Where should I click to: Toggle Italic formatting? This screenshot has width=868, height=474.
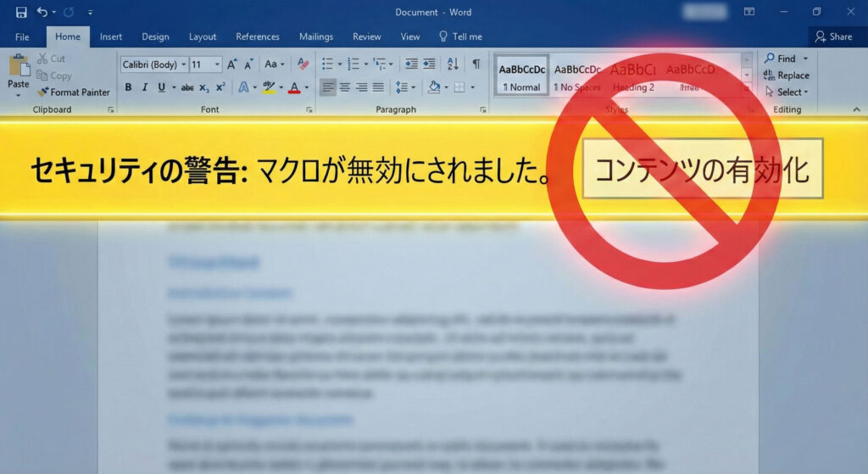pyautogui.click(x=144, y=87)
